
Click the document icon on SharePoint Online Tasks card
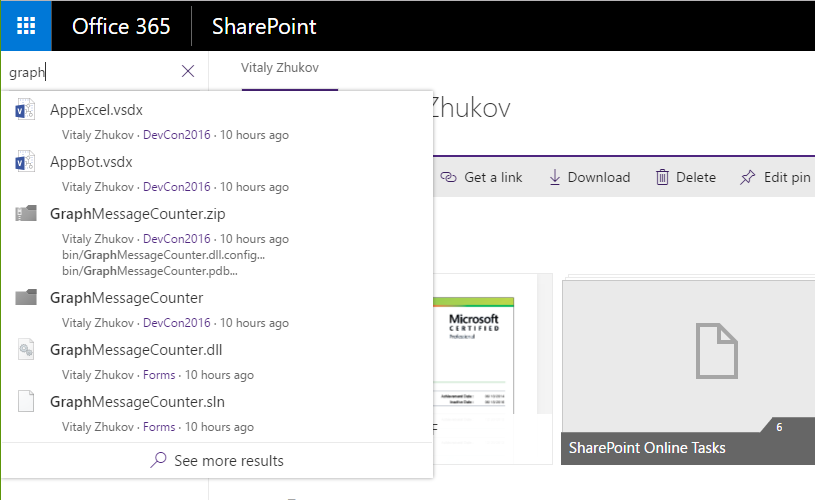tap(717, 351)
